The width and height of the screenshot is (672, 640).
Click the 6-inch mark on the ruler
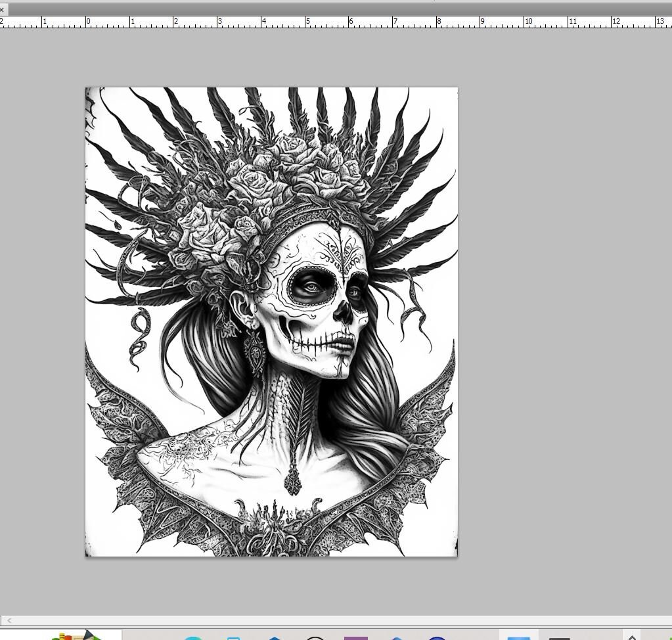coord(351,21)
